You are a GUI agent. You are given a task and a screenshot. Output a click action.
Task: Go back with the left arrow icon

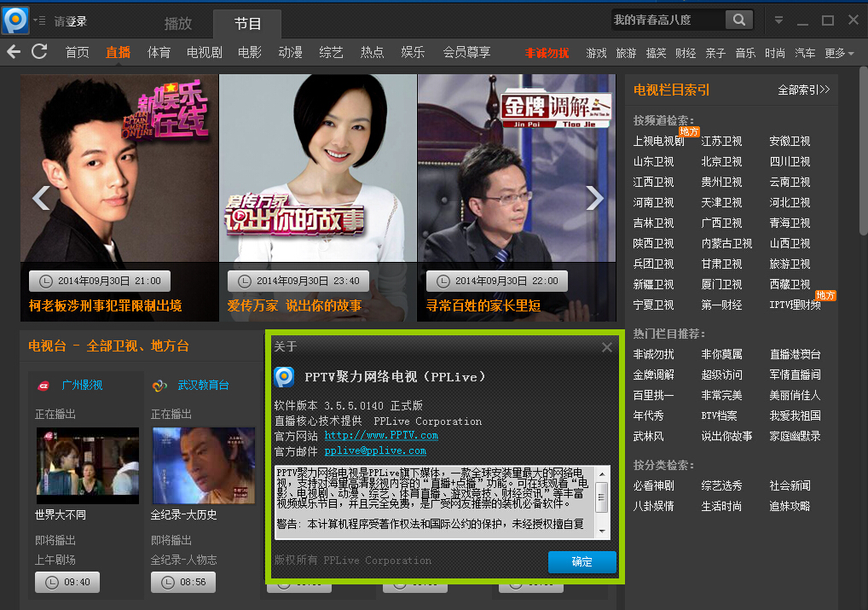point(14,52)
